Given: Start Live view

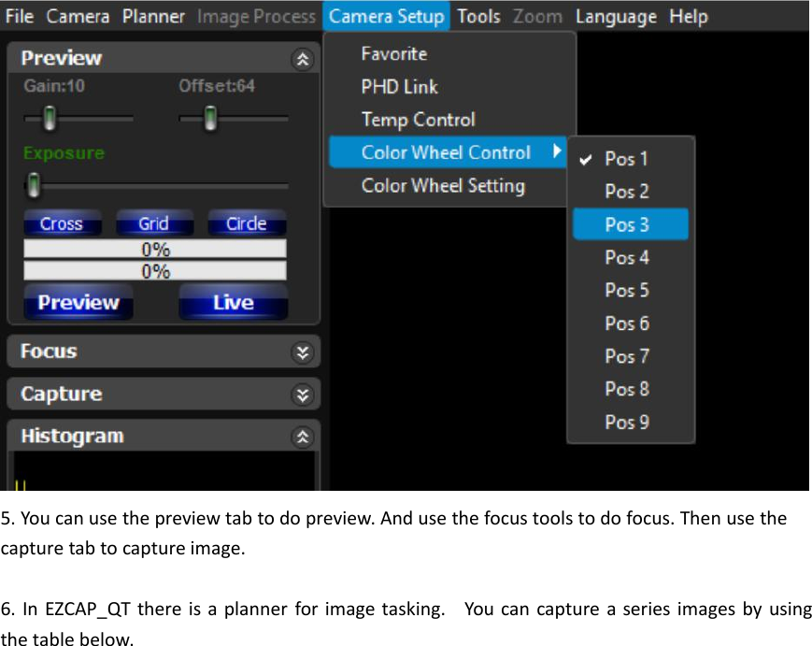Looking at the screenshot, I should [233, 302].
